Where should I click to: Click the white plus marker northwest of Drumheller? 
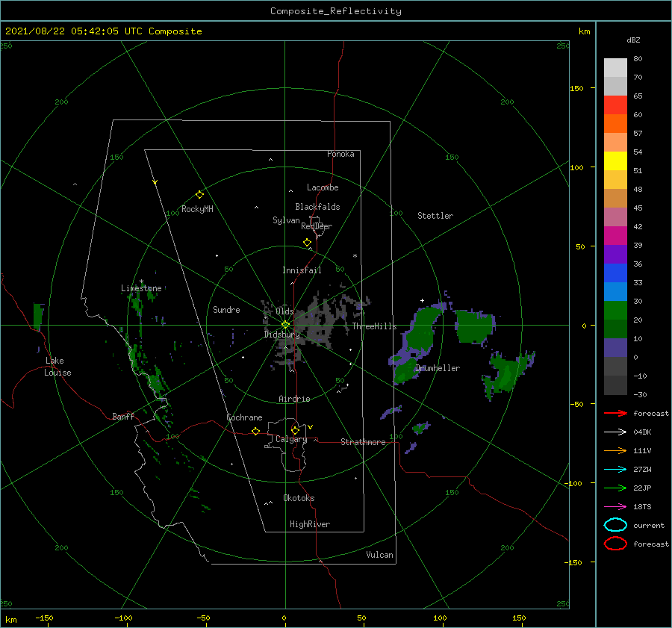(x=422, y=300)
